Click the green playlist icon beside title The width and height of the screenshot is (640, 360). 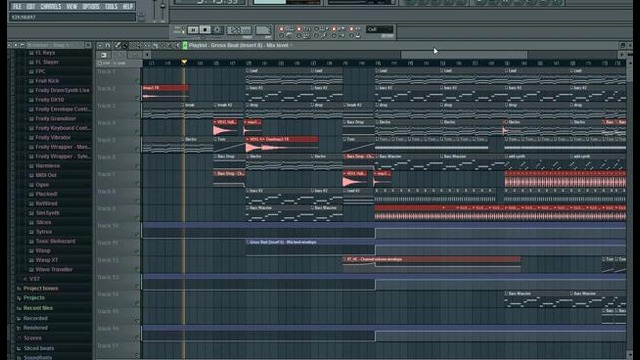tap(184, 45)
